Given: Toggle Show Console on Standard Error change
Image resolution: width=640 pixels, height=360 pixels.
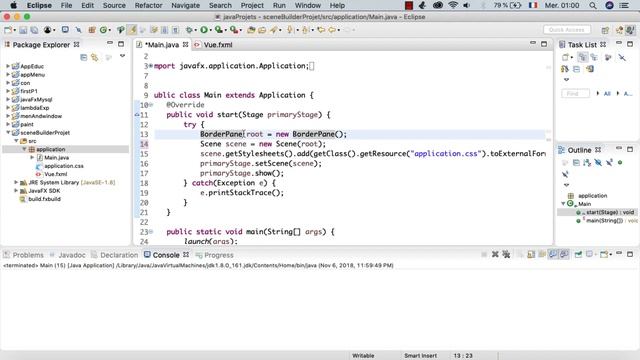Looking at the screenshot, I should [x=564, y=254].
